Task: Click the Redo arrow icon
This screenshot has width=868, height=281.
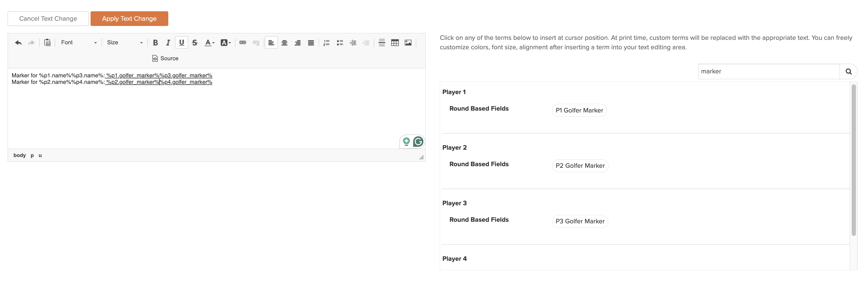Action: 31,42
